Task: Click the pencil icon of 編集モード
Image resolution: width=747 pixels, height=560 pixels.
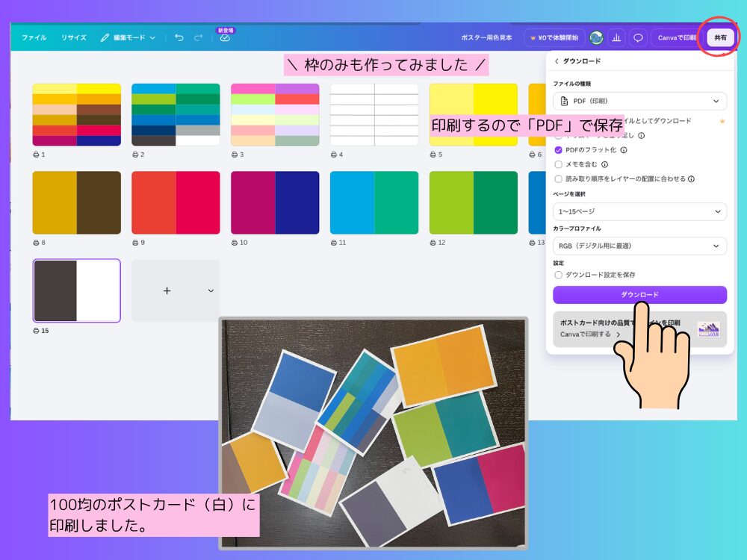Action: 105,37
